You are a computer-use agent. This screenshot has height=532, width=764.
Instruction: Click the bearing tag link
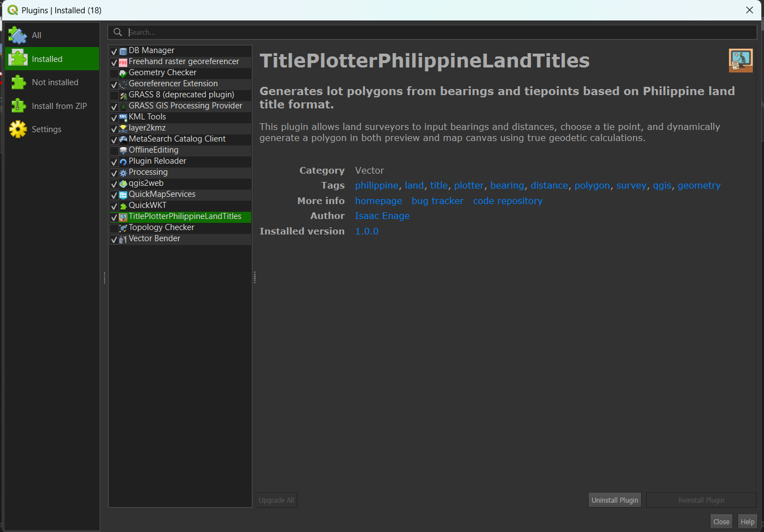[507, 185]
